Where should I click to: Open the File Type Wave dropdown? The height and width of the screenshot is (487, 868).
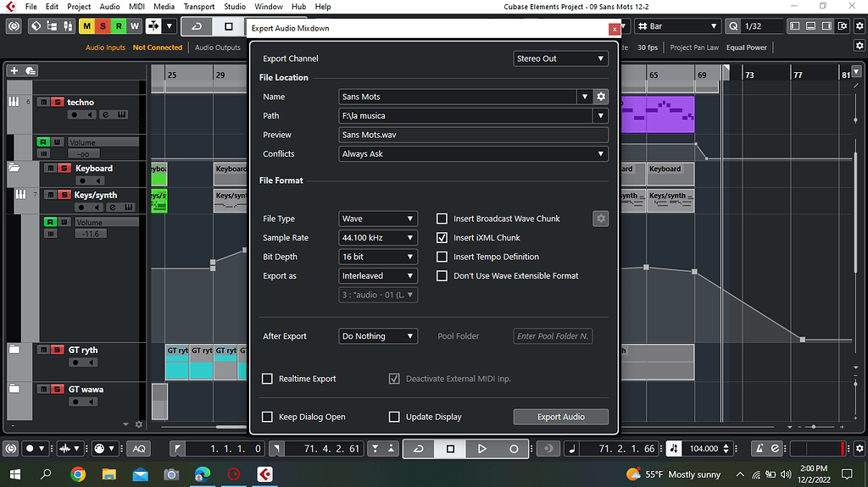(x=377, y=219)
